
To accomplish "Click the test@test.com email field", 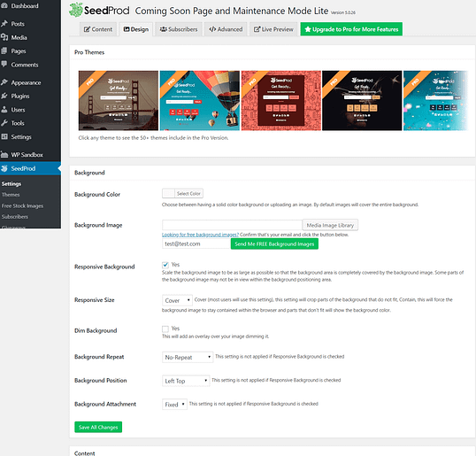I will tap(196, 244).
